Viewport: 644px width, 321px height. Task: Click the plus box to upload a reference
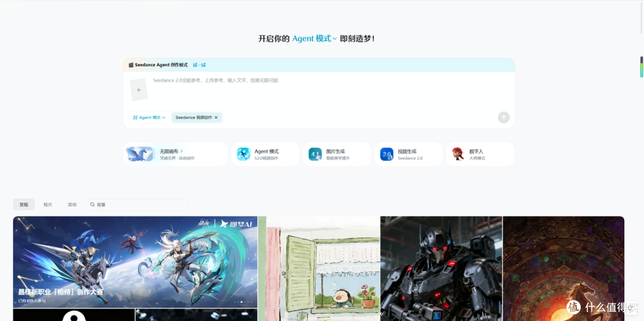coord(138,89)
